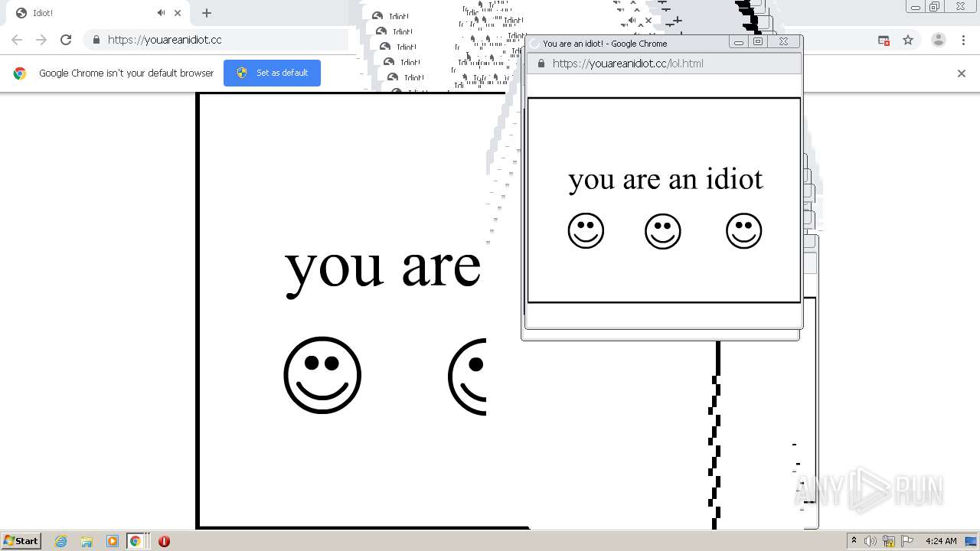Select the Idiot! tab title
The height and width of the screenshot is (551, 980).
point(43,13)
